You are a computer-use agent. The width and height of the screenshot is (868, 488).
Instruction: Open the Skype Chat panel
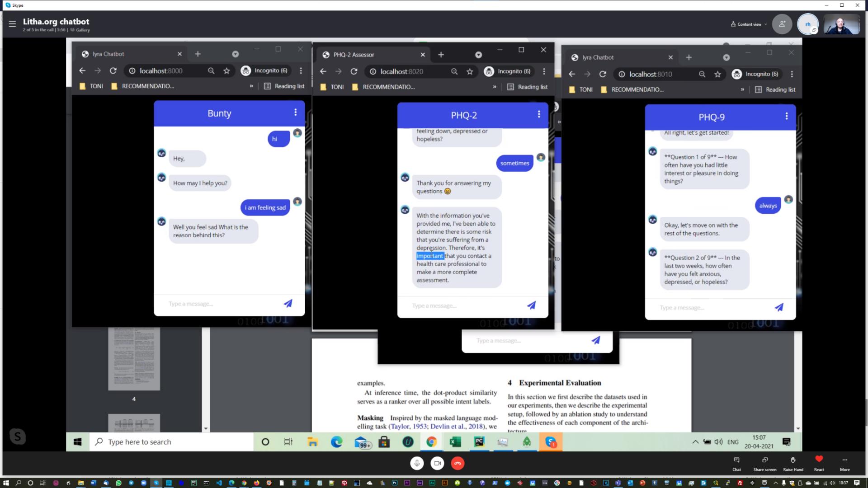(x=736, y=464)
